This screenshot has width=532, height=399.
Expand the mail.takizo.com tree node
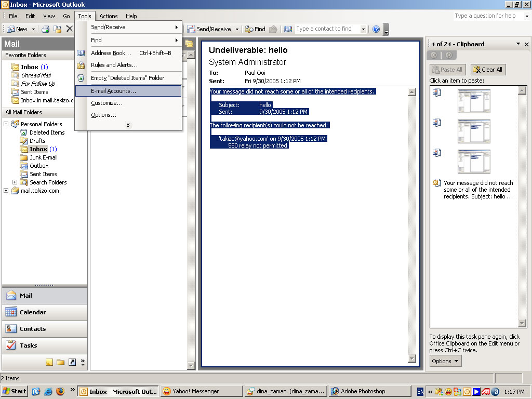pos(6,190)
